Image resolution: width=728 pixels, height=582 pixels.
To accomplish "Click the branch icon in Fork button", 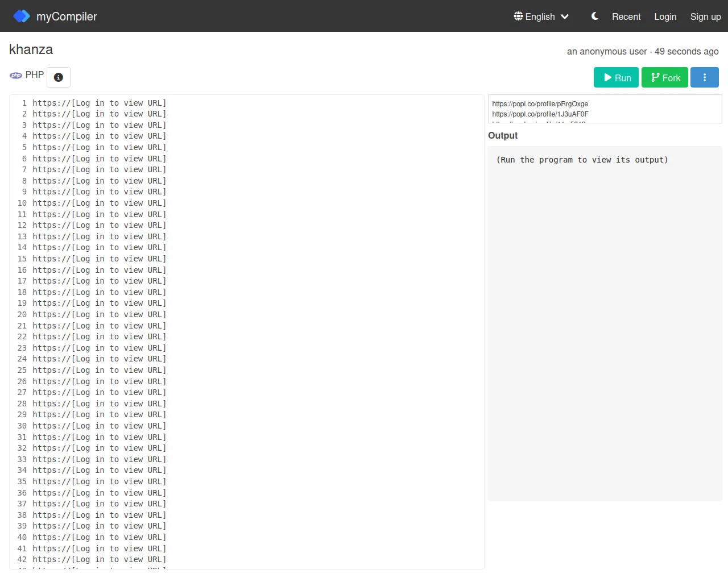I will [655, 77].
